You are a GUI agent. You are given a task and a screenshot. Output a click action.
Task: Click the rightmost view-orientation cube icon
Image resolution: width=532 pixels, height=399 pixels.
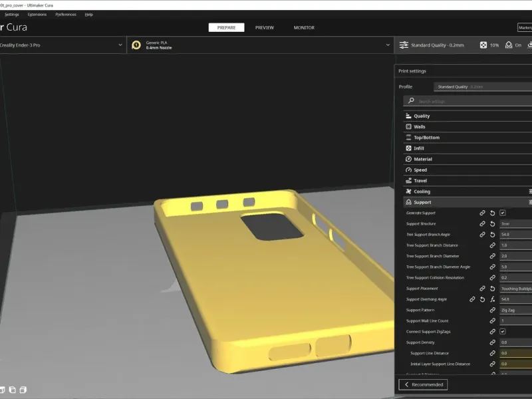(23, 390)
